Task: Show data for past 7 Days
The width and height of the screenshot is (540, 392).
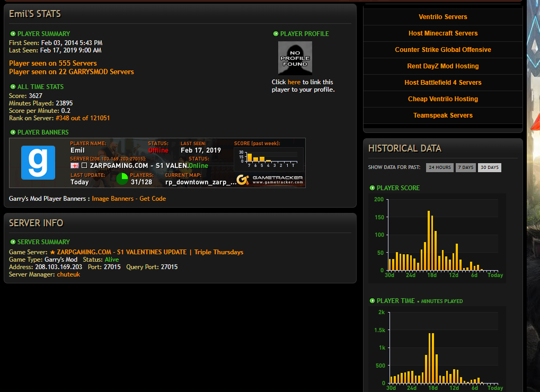Action: point(466,167)
